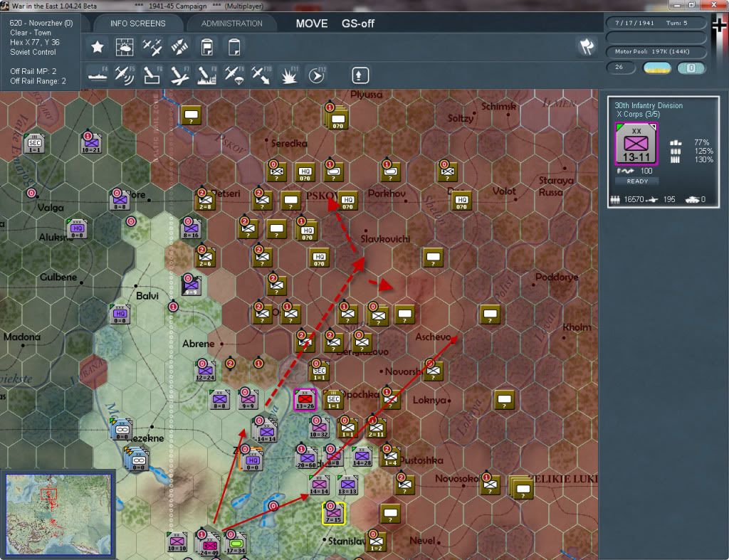This screenshot has width=729, height=560.
Task: Click the blue and yellow weather swatch
Action: click(656, 68)
